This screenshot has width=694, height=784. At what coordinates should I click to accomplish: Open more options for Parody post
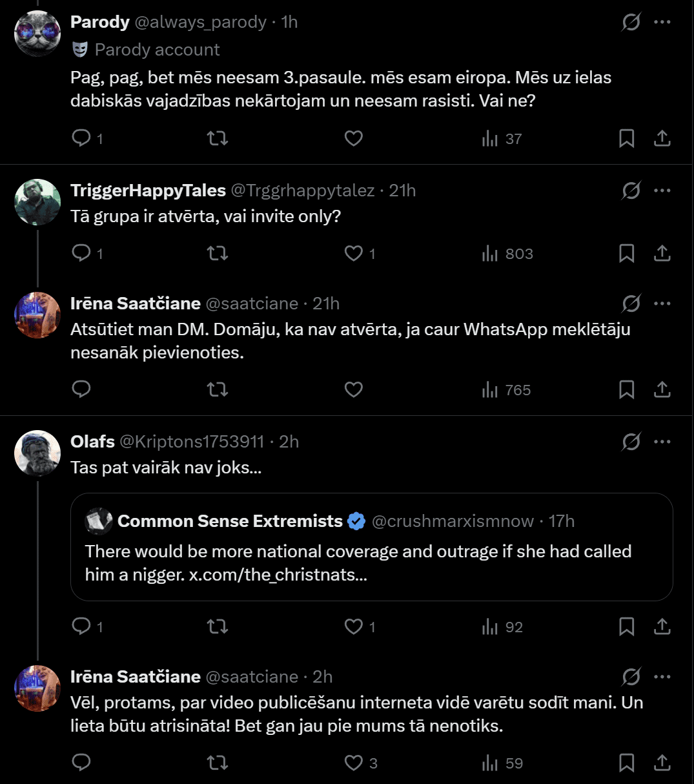[x=662, y=22]
